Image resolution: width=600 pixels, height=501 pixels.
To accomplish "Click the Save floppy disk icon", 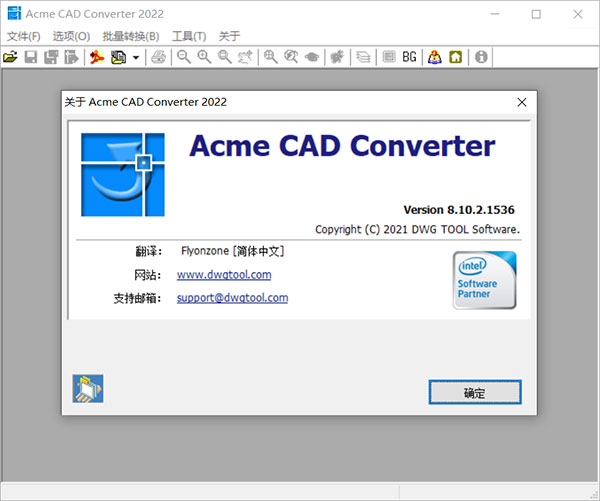I will tap(31, 57).
